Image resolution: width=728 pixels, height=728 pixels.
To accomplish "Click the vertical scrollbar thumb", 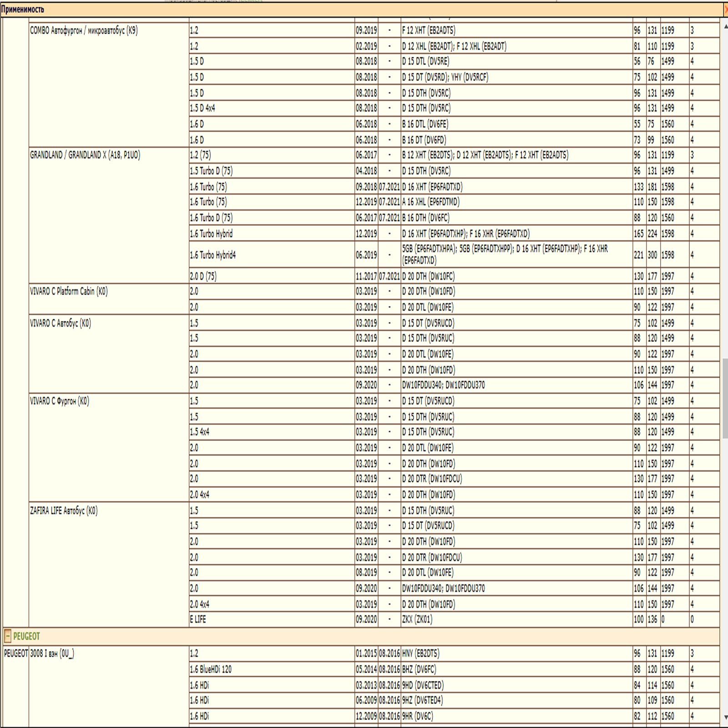I will (x=724, y=398).
